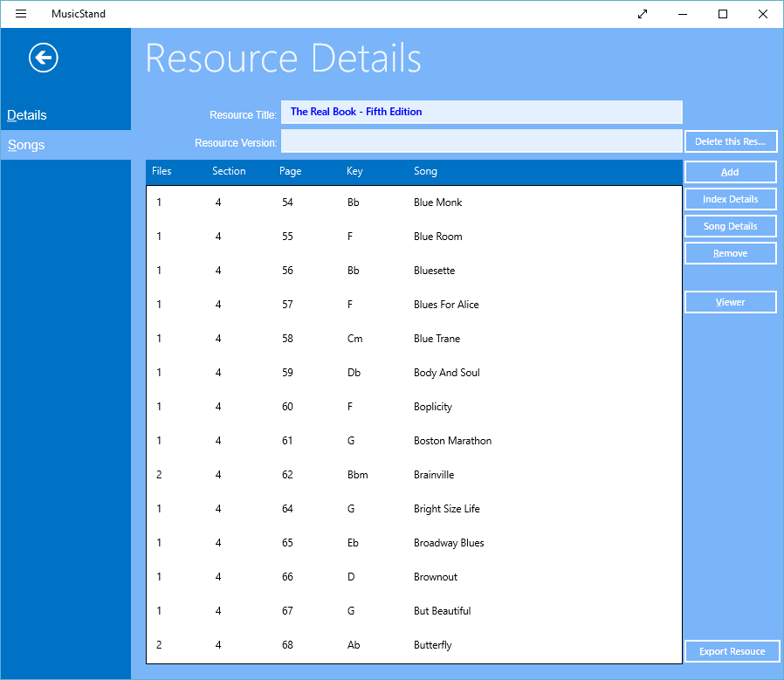Sort by the Page column header
Screen dimensions: 784x680
tap(290, 171)
